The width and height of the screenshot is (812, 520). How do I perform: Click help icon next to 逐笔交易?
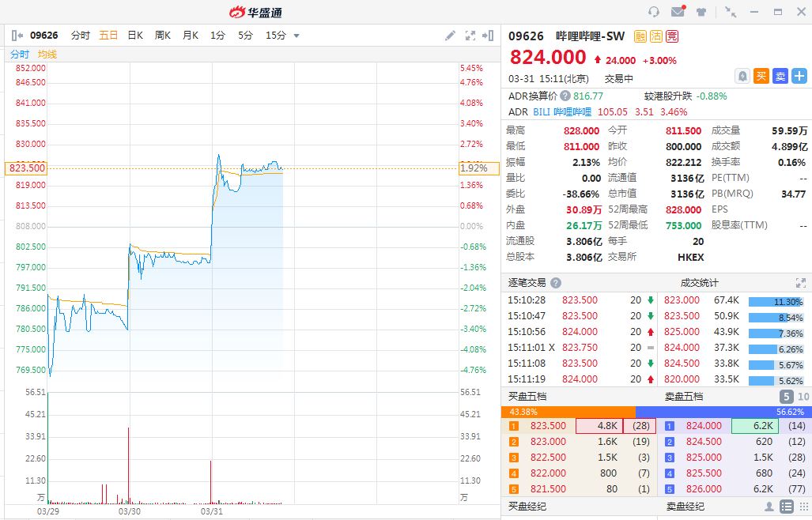tap(556, 283)
